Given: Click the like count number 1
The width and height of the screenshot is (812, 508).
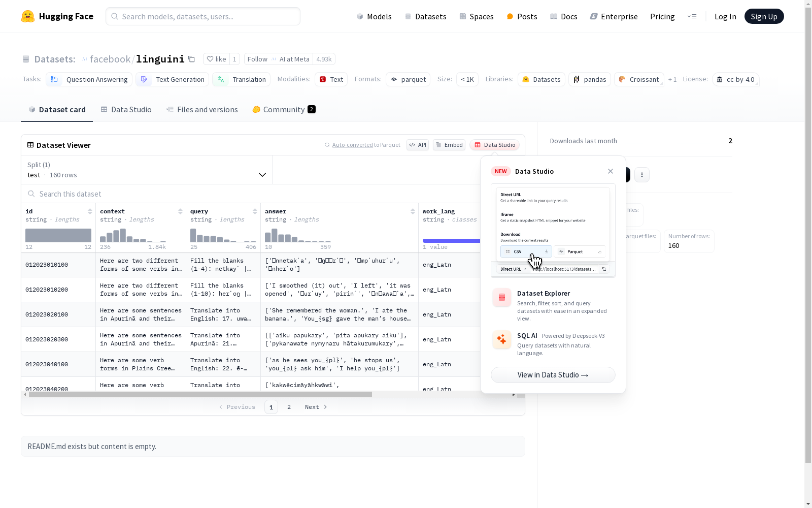Looking at the screenshot, I should 234,59.
